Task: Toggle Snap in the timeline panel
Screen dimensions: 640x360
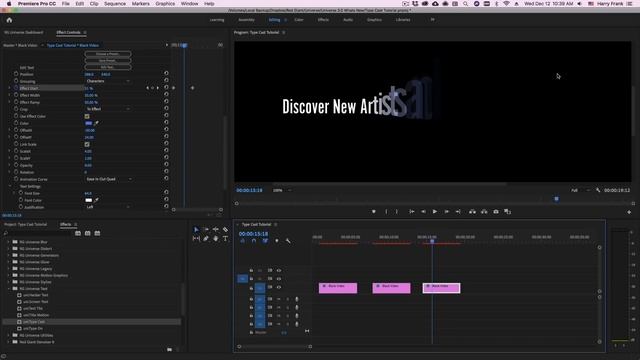Action: 254,241
